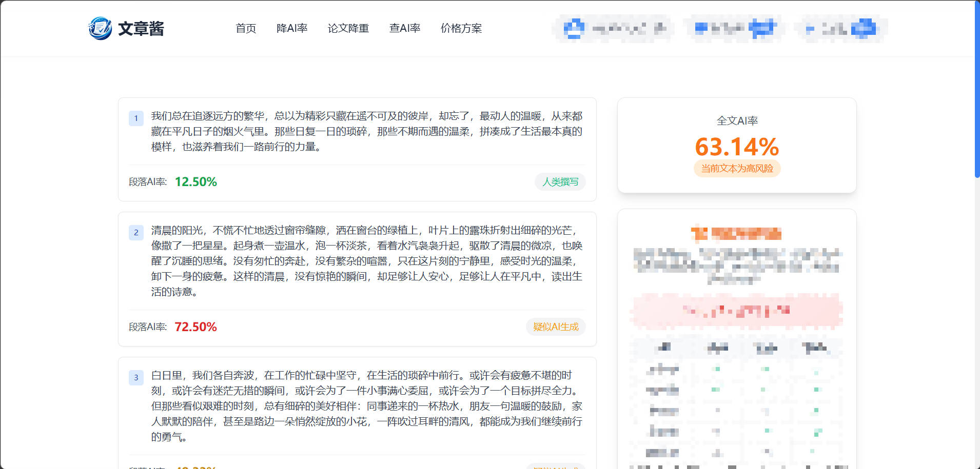The height and width of the screenshot is (469, 980).
Task: Select the 查AI率 nav item
Action: [x=405, y=28]
